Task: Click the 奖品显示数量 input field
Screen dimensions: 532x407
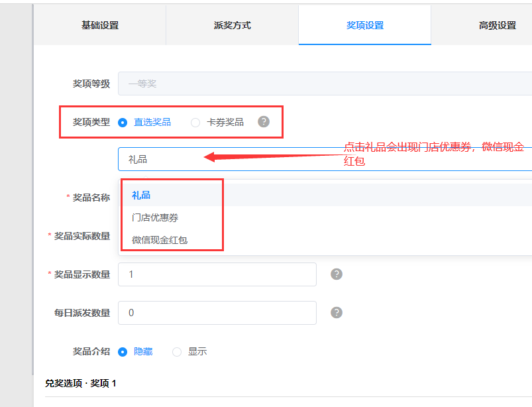Action: 217,274
